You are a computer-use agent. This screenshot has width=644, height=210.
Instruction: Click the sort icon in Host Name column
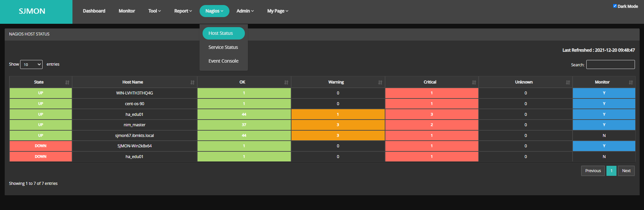(192, 82)
